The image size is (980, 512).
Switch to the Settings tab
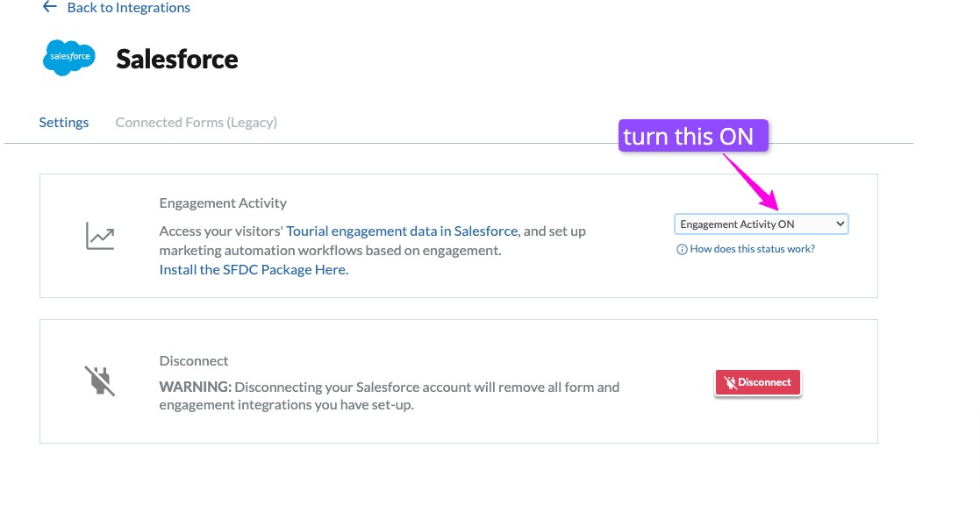point(64,123)
